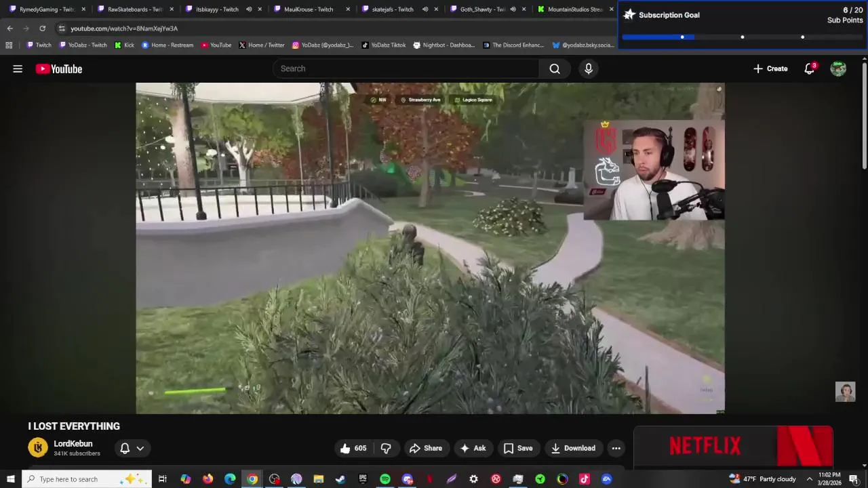Click the Netflix ad banner

pyautogui.click(x=733, y=446)
